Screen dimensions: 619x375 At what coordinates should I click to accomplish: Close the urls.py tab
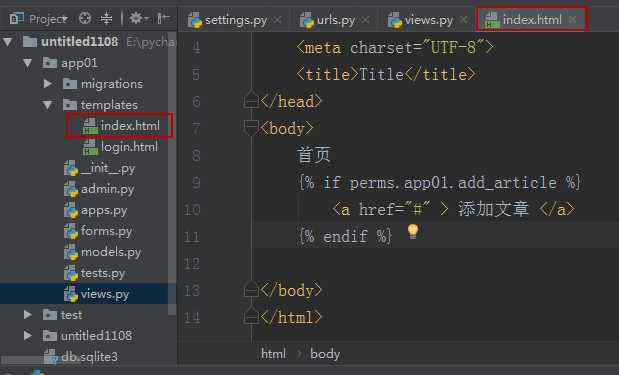coord(366,20)
